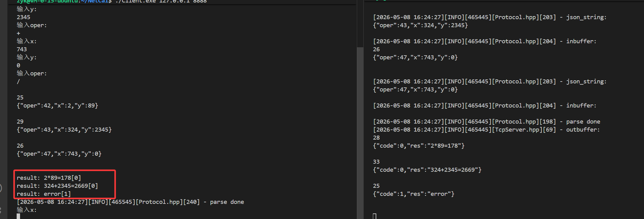Click the client 'Protocol.hpp][240] - parse done' log line
This screenshot has height=219, width=644.
(x=130, y=202)
